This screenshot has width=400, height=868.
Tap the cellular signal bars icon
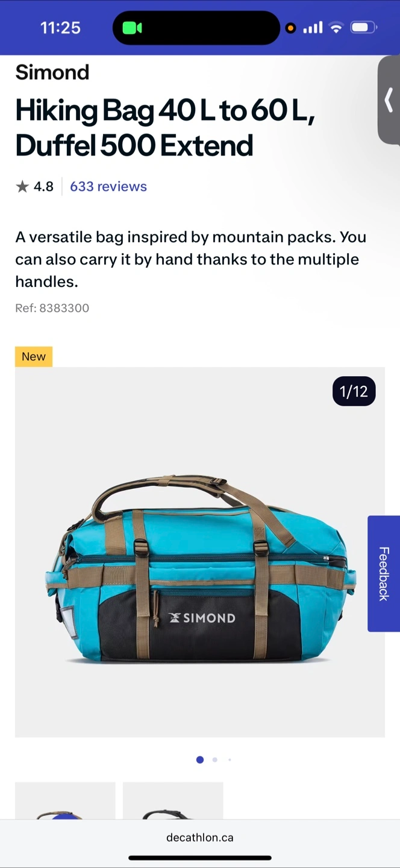(313, 28)
